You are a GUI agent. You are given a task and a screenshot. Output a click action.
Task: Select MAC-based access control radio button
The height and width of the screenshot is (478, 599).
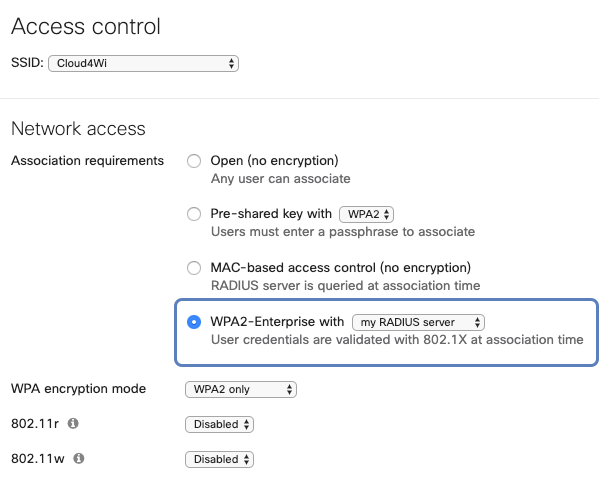(x=194, y=268)
